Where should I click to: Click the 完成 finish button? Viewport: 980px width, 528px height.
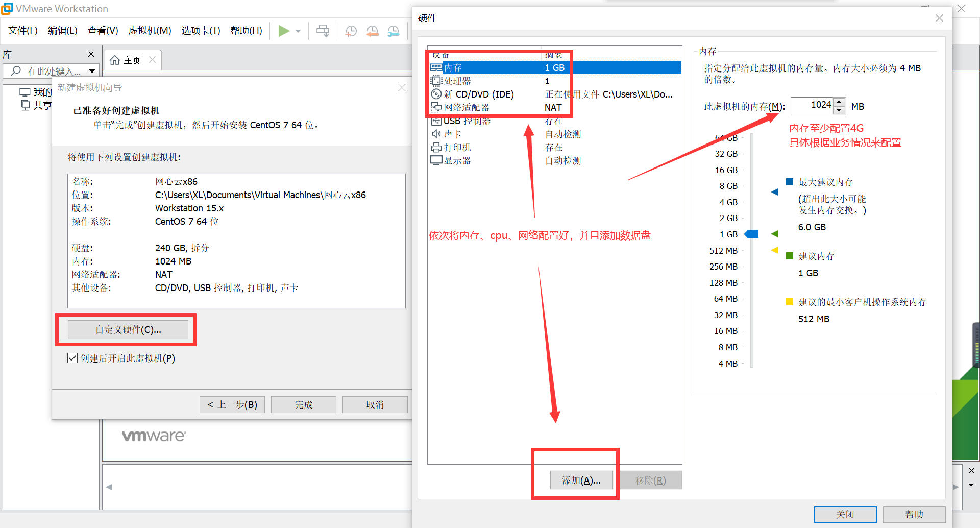(x=304, y=404)
